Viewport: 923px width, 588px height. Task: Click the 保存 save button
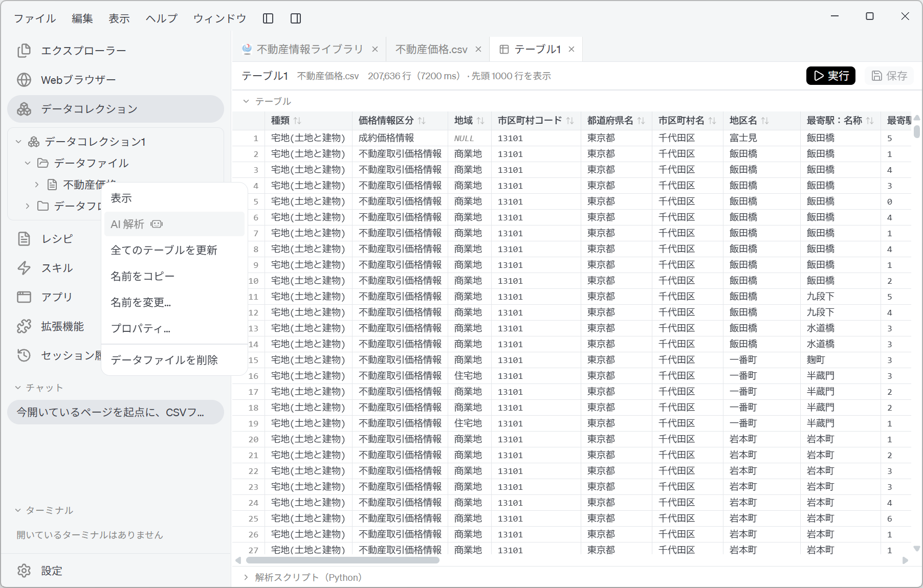(889, 76)
